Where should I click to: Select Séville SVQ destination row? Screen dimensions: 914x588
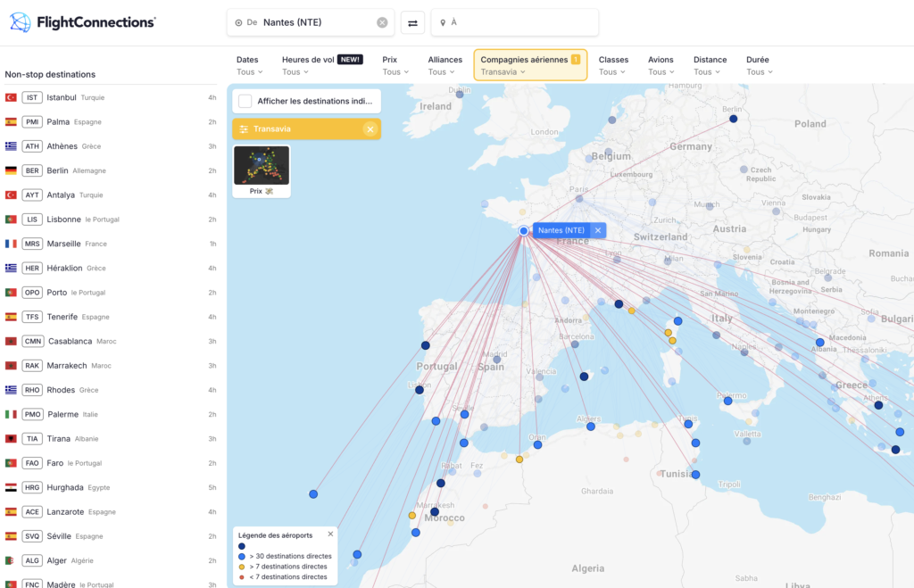111,536
